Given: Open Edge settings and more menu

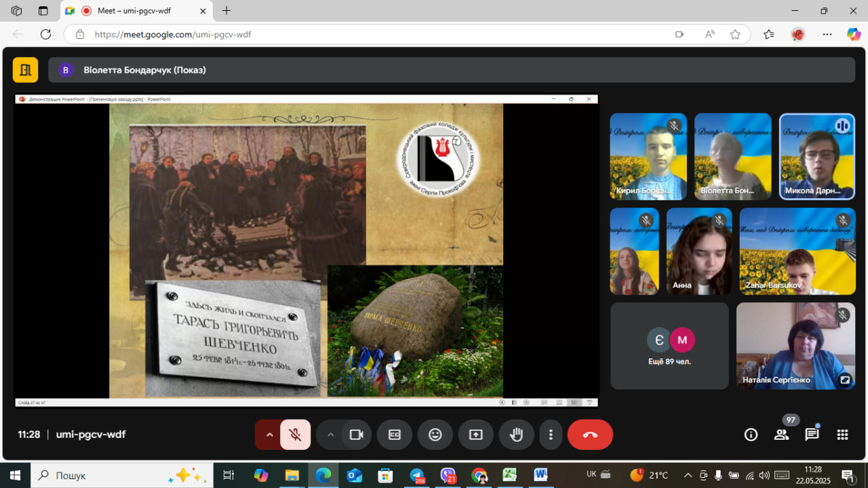Looking at the screenshot, I should [x=827, y=34].
